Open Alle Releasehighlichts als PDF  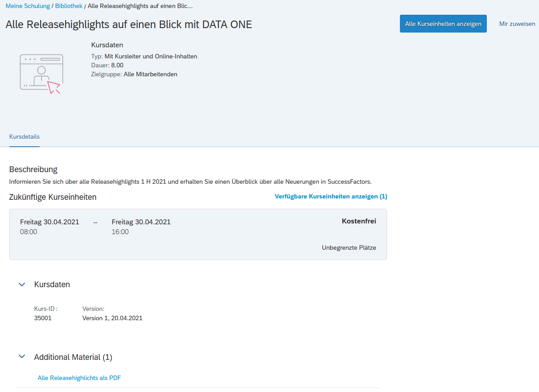tap(79, 378)
